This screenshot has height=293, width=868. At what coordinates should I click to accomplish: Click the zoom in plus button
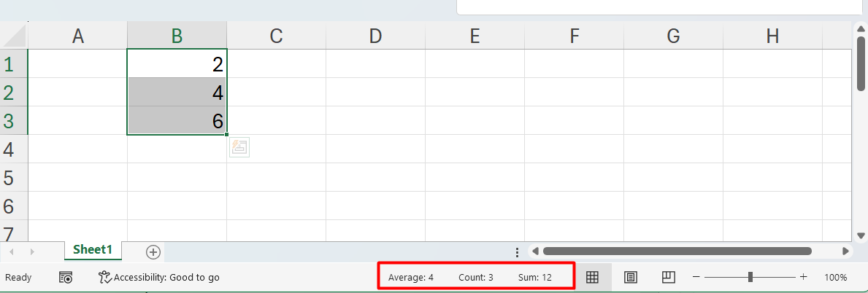click(803, 278)
